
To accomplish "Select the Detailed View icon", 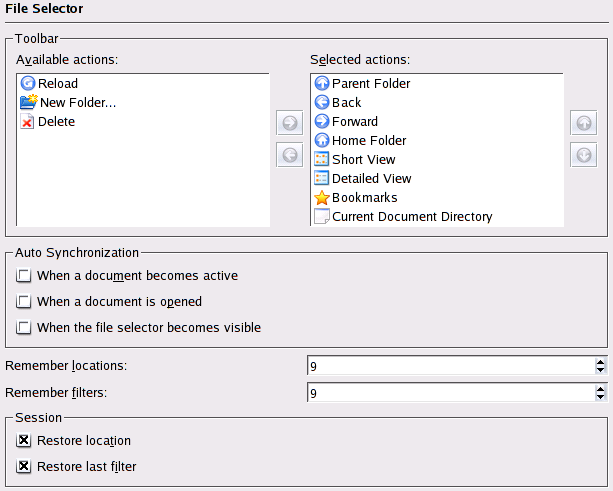I will (x=322, y=179).
